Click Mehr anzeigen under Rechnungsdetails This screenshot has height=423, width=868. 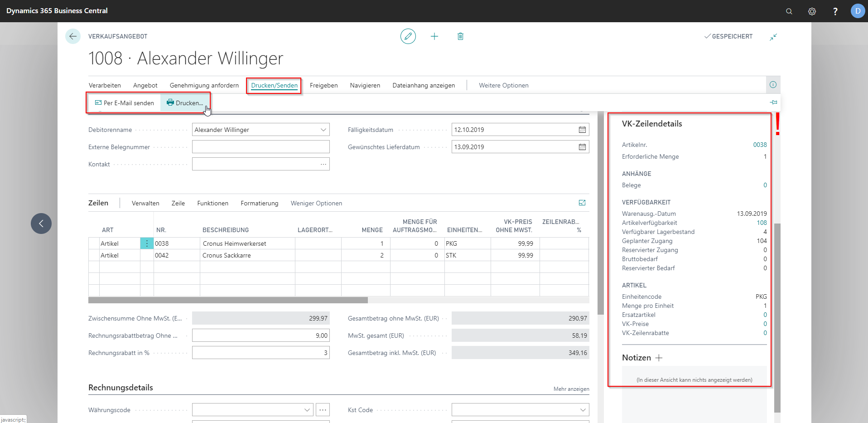571,389
